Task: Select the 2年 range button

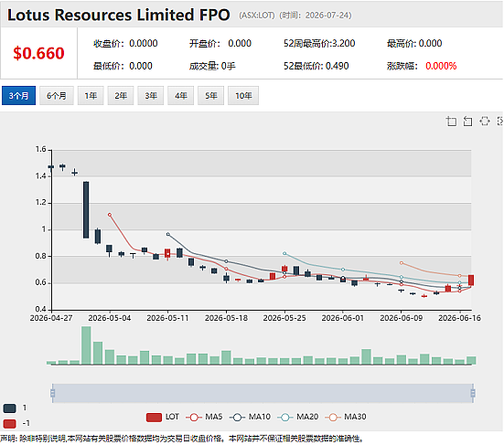Action: (x=121, y=96)
